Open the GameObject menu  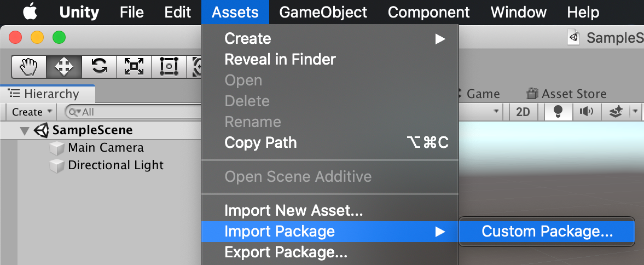pyautogui.click(x=323, y=12)
